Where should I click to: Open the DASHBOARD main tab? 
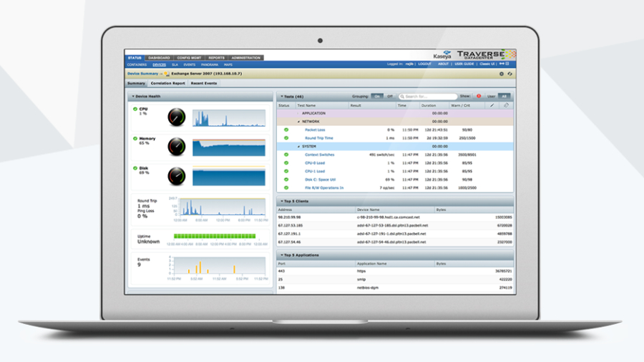[x=159, y=58]
